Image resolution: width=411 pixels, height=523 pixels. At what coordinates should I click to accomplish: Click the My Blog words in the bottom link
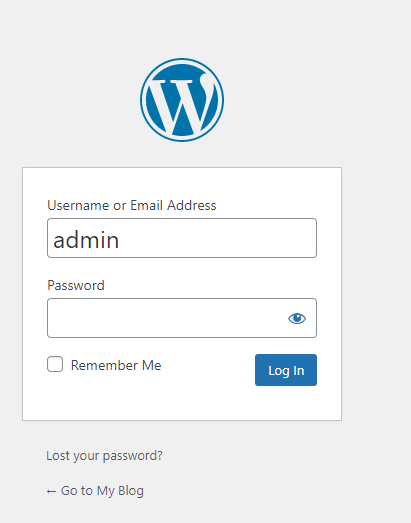pyautogui.click(x=120, y=491)
